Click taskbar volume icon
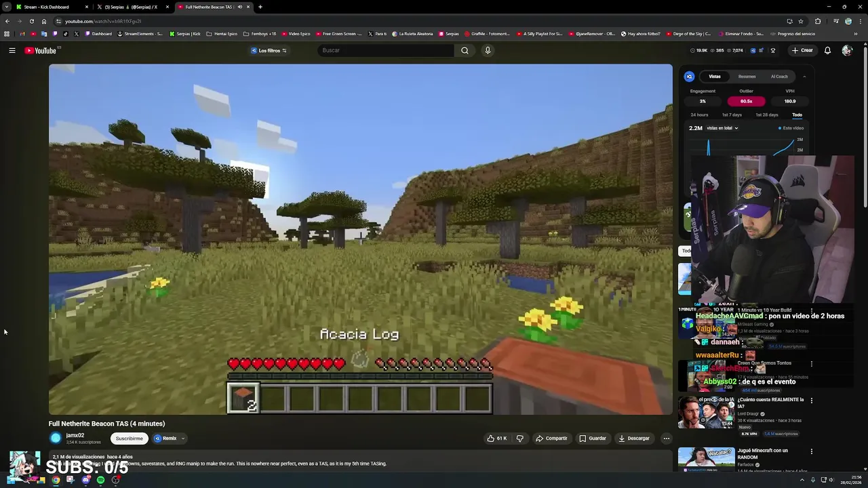The height and width of the screenshot is (488, 868). pos(833,480)
